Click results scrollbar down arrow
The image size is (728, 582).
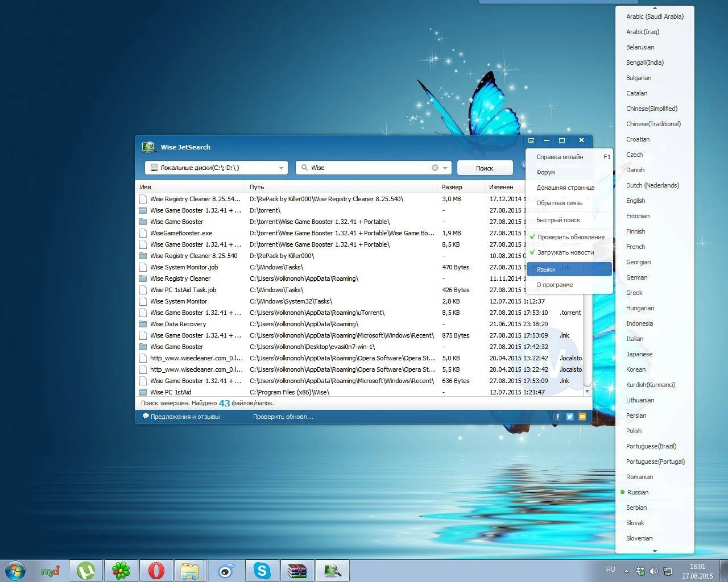pyautogui.click(x=588, y=392)
